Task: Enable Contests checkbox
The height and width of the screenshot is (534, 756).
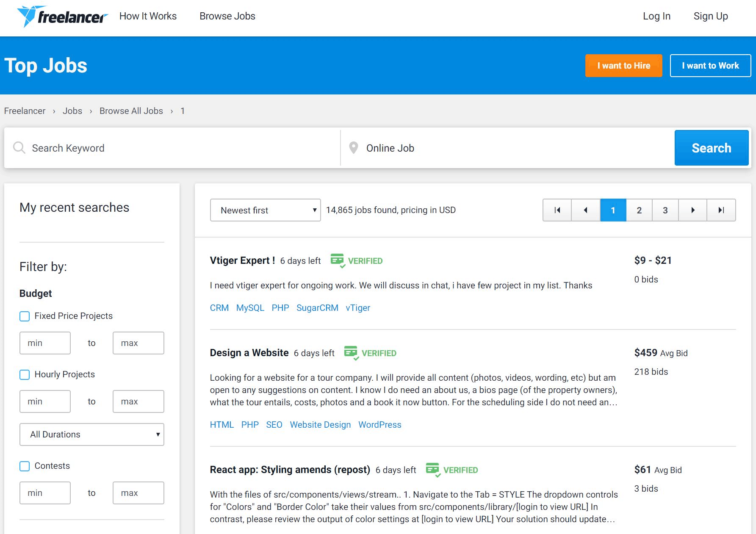Action: [x=25, y=466]
